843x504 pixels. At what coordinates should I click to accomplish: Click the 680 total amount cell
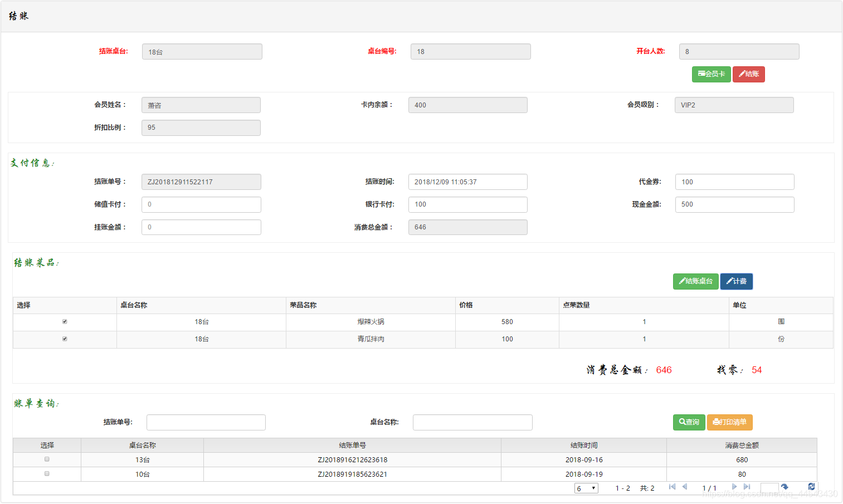tap(742, 460)
